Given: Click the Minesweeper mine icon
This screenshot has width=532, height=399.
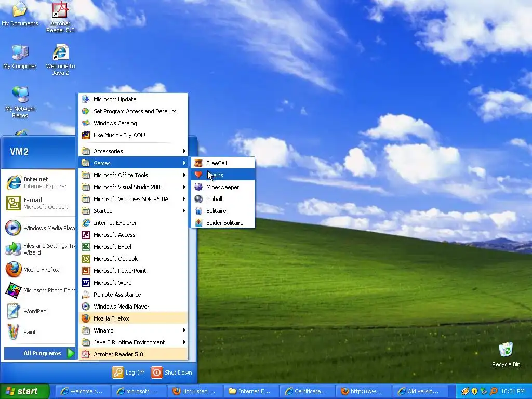Looking at the screenshot, I should point(198,187).
